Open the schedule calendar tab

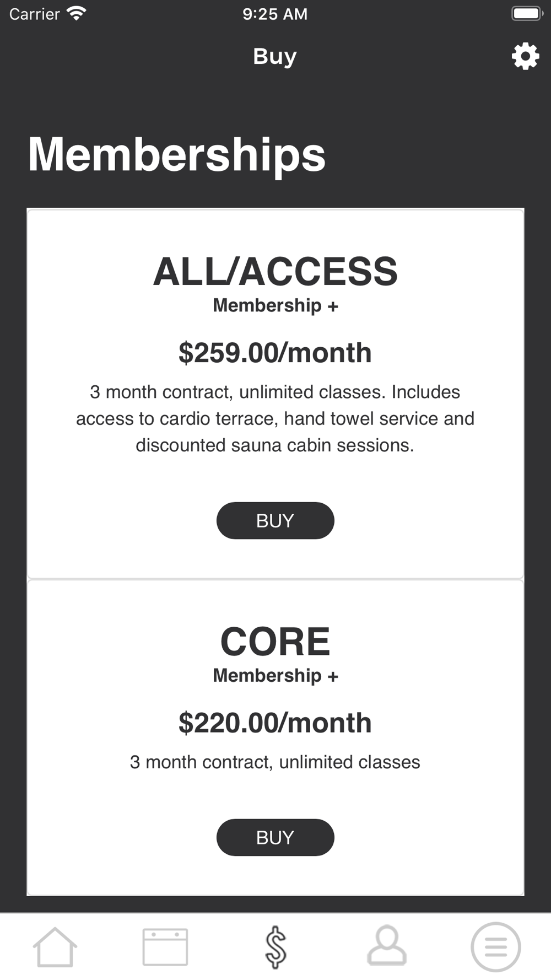165,947
